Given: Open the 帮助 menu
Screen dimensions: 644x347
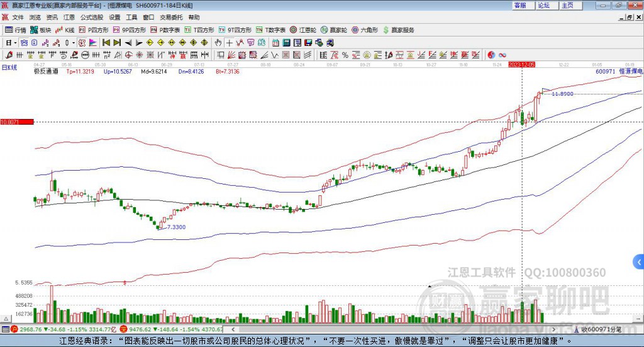Looking at the screenshot, I should (194, 17).
